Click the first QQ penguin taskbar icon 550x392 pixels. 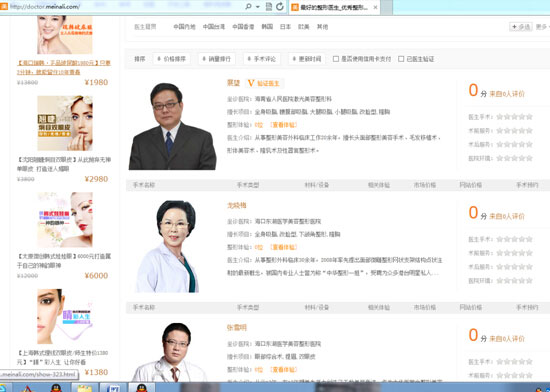pyautogui.click(x=56, y=388)
